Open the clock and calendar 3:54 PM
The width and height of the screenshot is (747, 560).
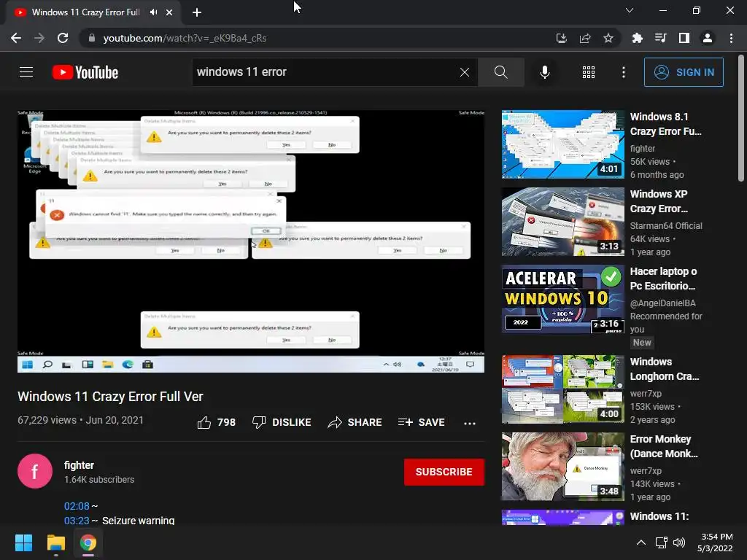(x=715, y=542)
